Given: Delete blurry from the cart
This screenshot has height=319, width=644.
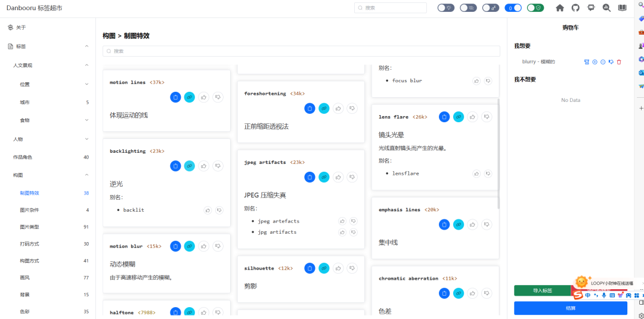Looking at the screenshot, I should [x=619, y=62].
